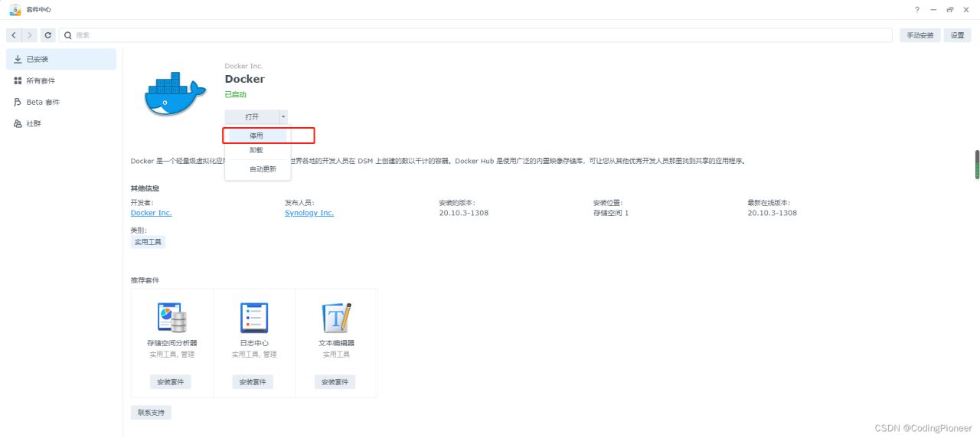The height and width of the screenshot is (438, 980).
Task: Click the 文本编辑器 package icon
Action: [336, 316]
